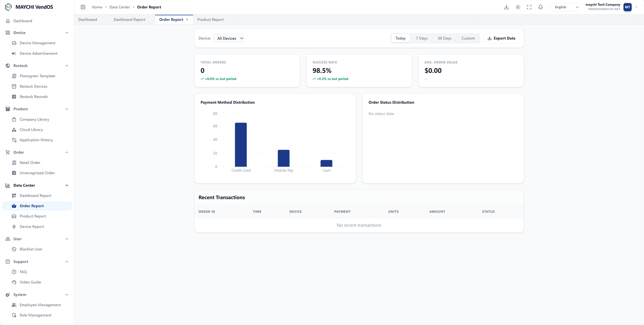Switch theme with the sun icon
This screenshot has width=644, height=325.
click(518, 7)
